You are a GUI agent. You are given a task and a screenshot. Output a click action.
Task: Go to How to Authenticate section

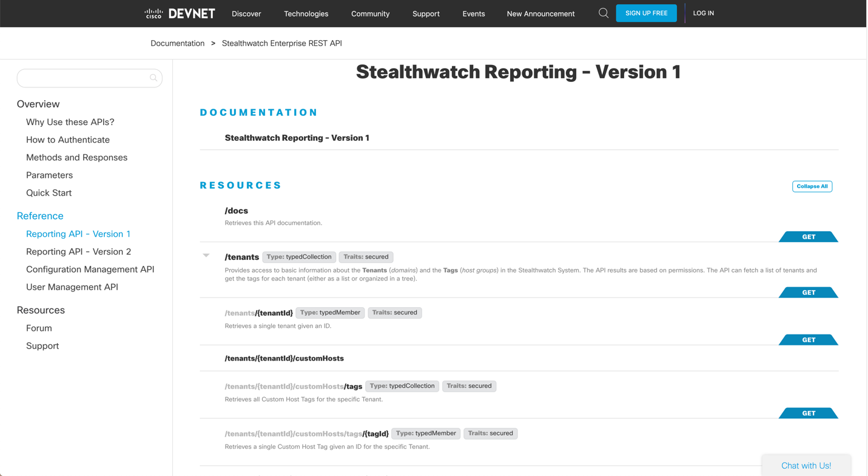tap(68, 140)
